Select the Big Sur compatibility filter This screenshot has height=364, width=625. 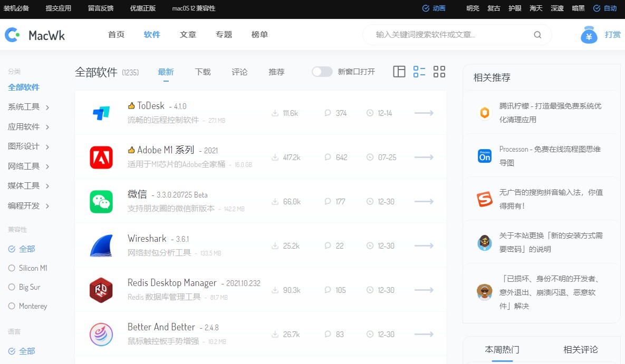[x=24, y=287]
